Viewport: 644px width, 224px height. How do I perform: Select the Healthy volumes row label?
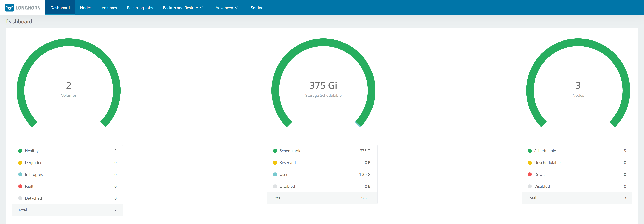coord(32,151)
